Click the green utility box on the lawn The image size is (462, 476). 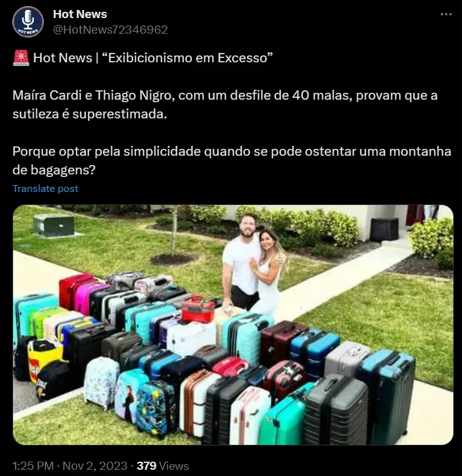pyautogui.click(x=54, y=226)
